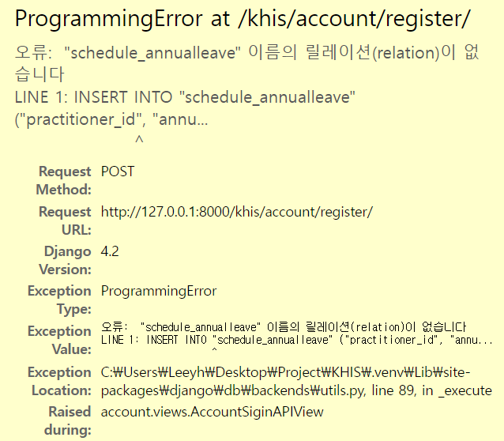This screenshot has width=504, height=441.
Task: Select the Korean error message about schedule_annualleave
Action: tap(246, 63)
